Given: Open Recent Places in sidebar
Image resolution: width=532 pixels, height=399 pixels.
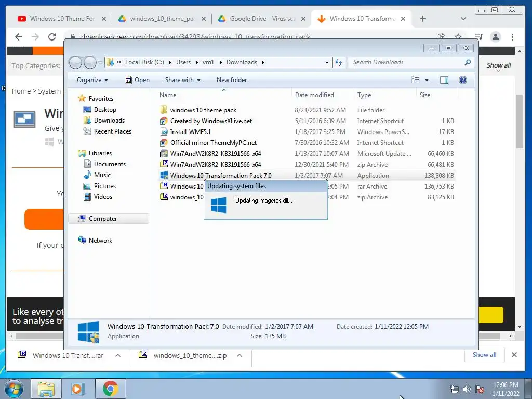Looking at the screenshot, I should (x=112, y=131).
